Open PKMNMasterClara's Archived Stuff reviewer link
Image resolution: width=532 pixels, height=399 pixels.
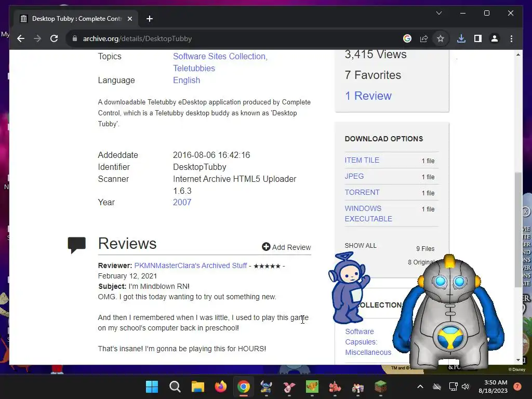point(190,265)
